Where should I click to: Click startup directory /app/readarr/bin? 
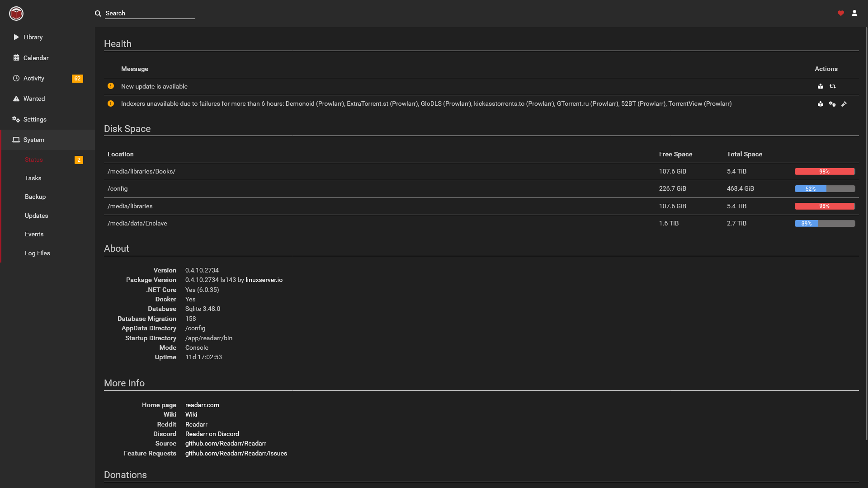click(x=209, y=338)
